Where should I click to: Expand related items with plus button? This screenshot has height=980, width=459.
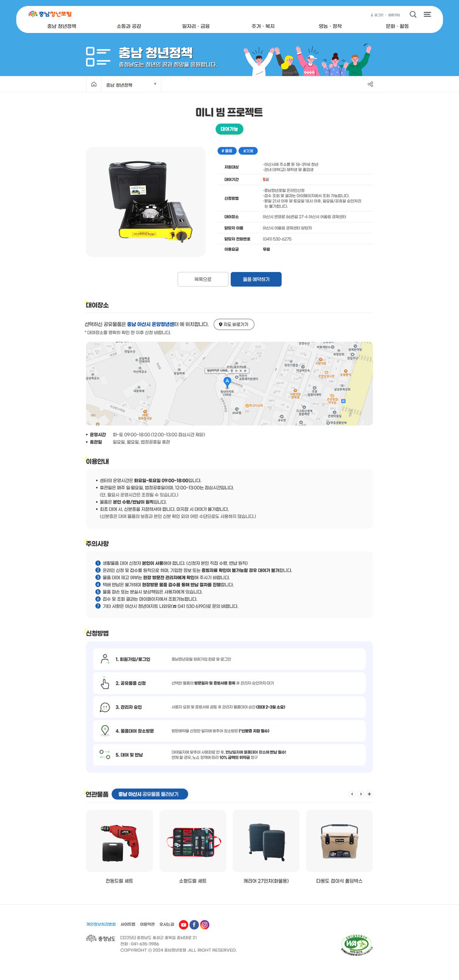pos(370,794)
